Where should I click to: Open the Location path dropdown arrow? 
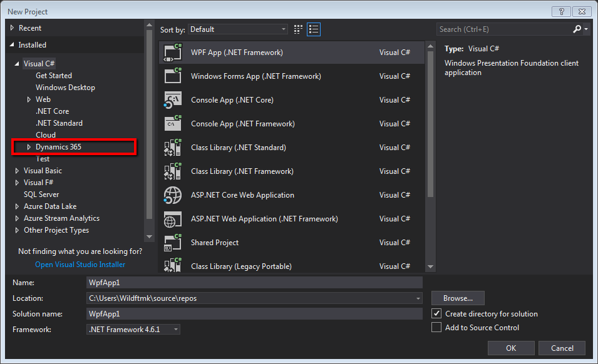point(418,298)
